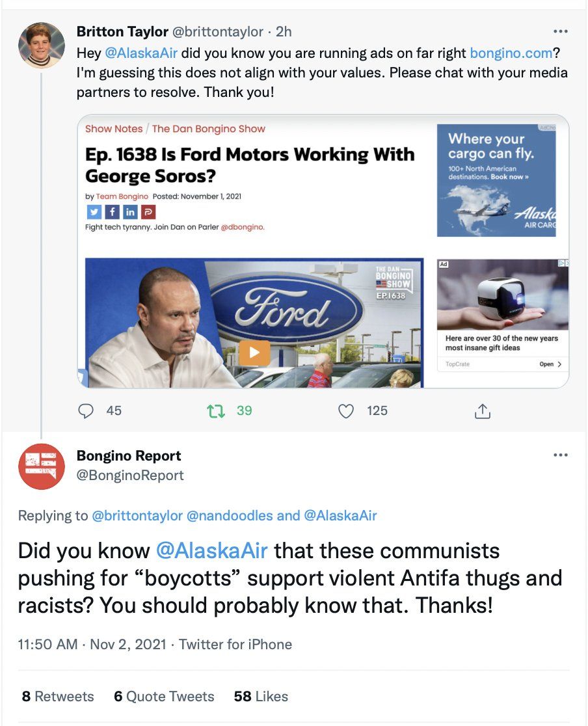Click the reply icon on Britton Taylor's tweet
Image resolution: width=588 pixels, height=726 pixels.
click(87, 410)
